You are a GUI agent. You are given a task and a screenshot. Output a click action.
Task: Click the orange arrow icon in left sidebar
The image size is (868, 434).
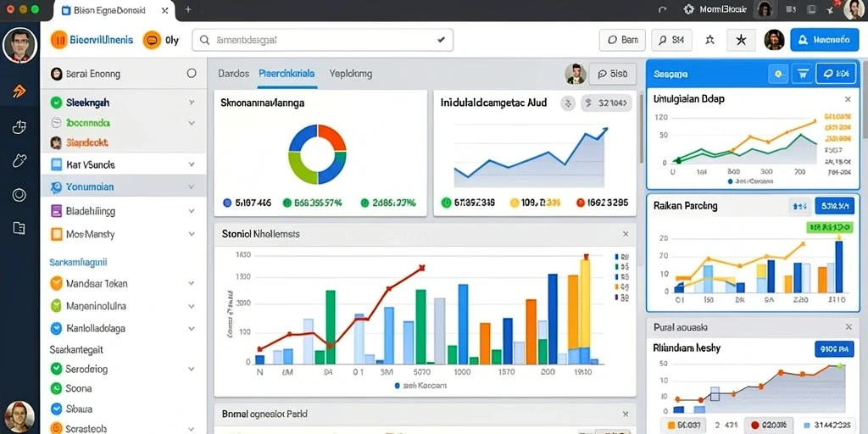[19, 92]
